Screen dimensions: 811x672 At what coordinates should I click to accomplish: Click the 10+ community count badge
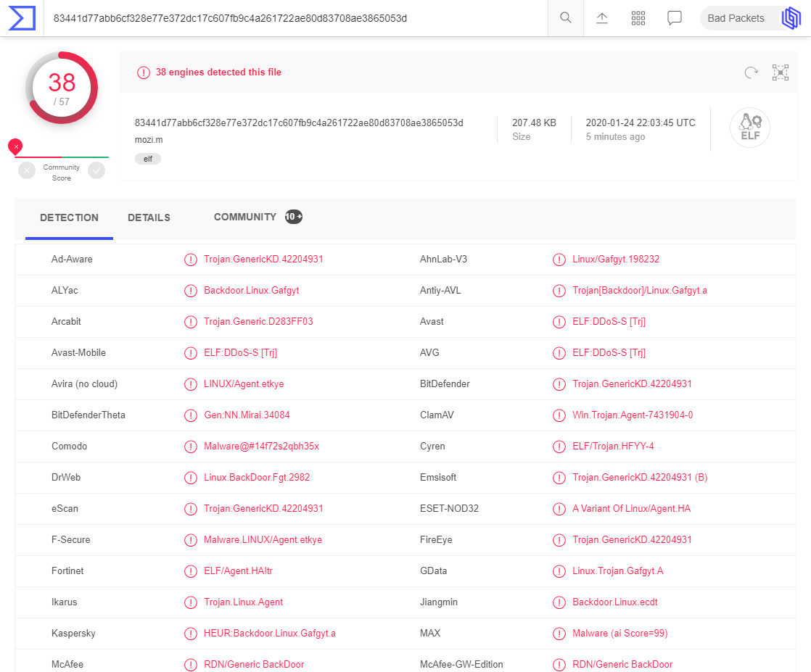[294, 217]
